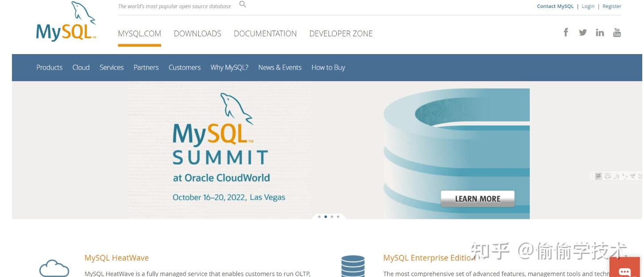This screenshot has width=644, height=277.
Task: Click the Login link
Action: 588,6
